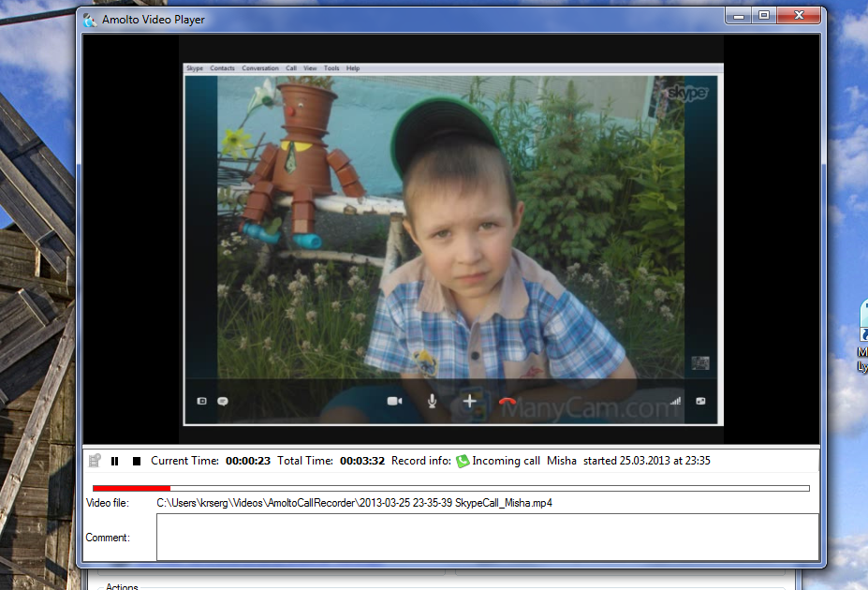Click the Amolto Video Player title bar icon
The image size is (868, 590).
(90, 19)
